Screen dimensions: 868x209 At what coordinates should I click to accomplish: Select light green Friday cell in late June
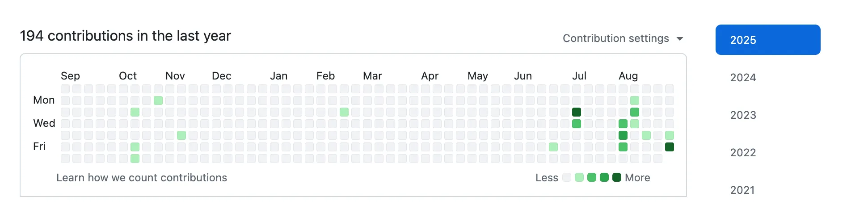pos(553,147)
